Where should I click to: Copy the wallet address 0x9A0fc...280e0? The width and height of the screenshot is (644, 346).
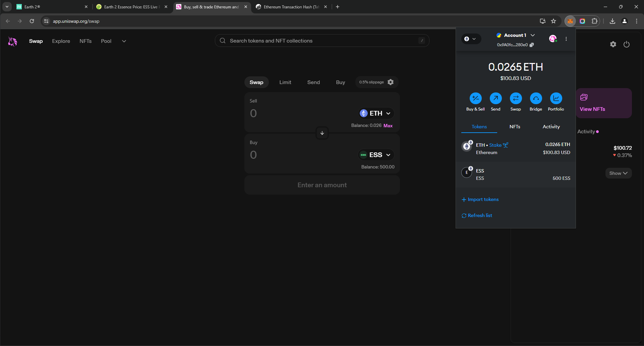(532, 45)
